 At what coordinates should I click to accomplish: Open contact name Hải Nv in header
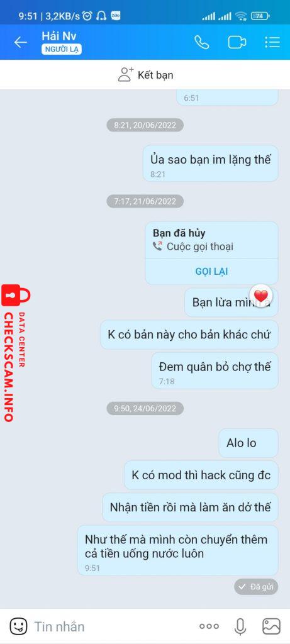tap(59, 36)
